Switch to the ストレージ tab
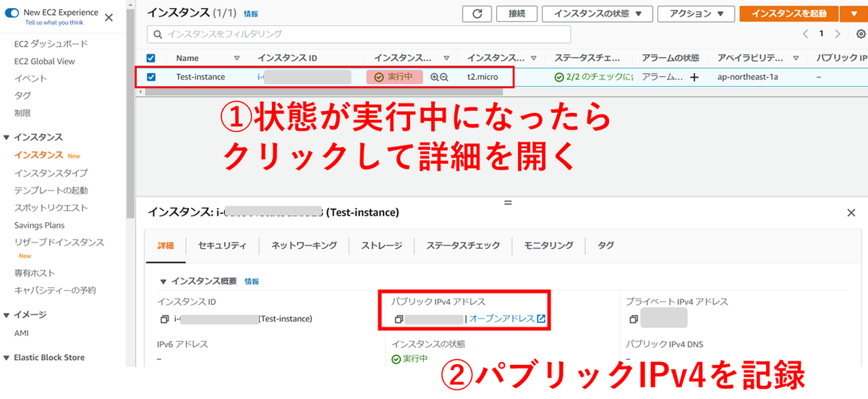This screenshot has width=868, height=399. point(381,245)
